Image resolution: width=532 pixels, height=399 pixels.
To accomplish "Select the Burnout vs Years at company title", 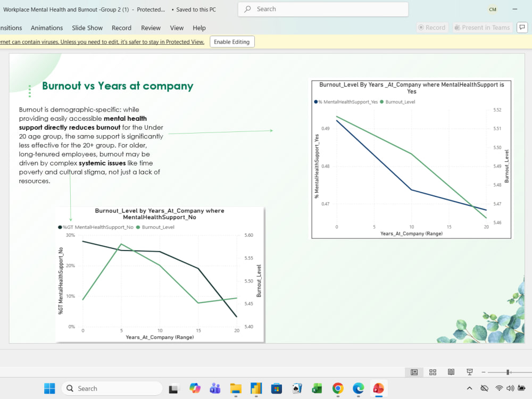I will tap(118, 86).
